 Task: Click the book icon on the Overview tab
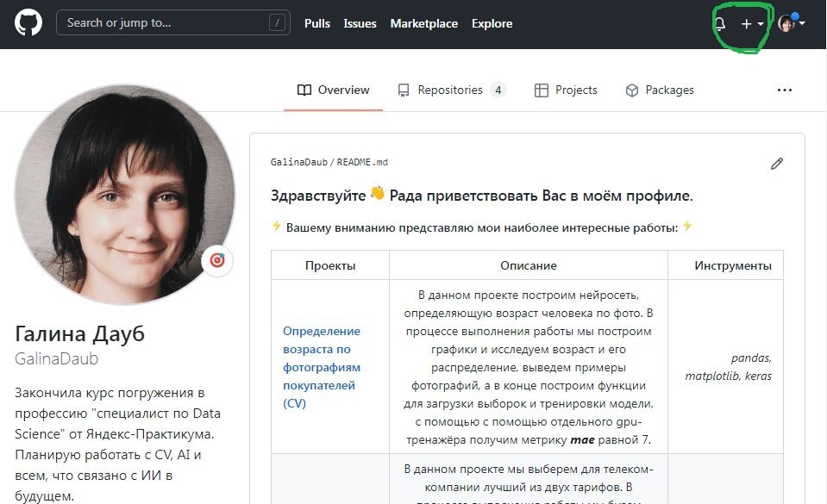coord(304,89)
